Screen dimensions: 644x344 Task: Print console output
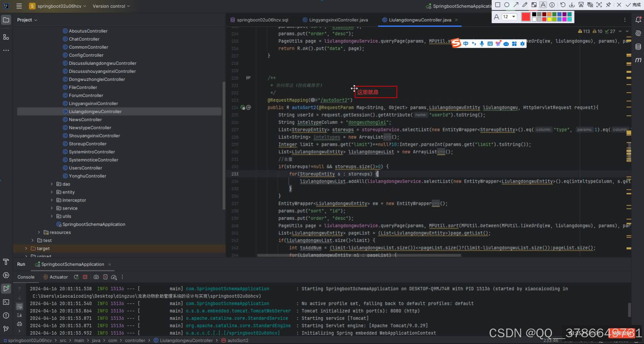[19, 324]
